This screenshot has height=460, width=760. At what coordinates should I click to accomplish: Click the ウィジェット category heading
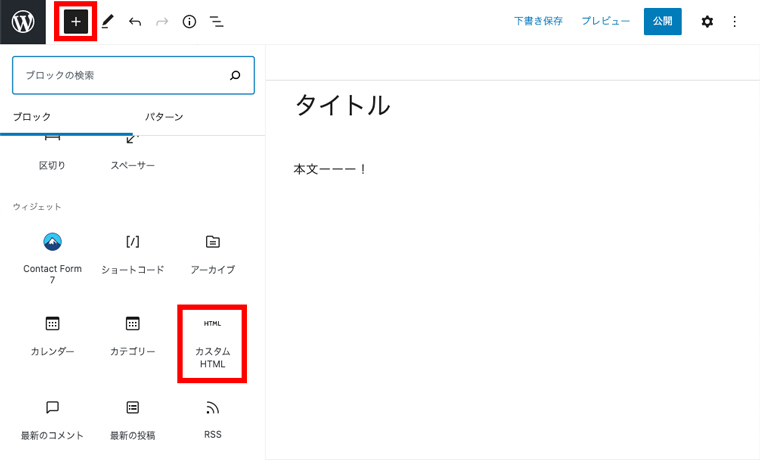pos(37,207)
